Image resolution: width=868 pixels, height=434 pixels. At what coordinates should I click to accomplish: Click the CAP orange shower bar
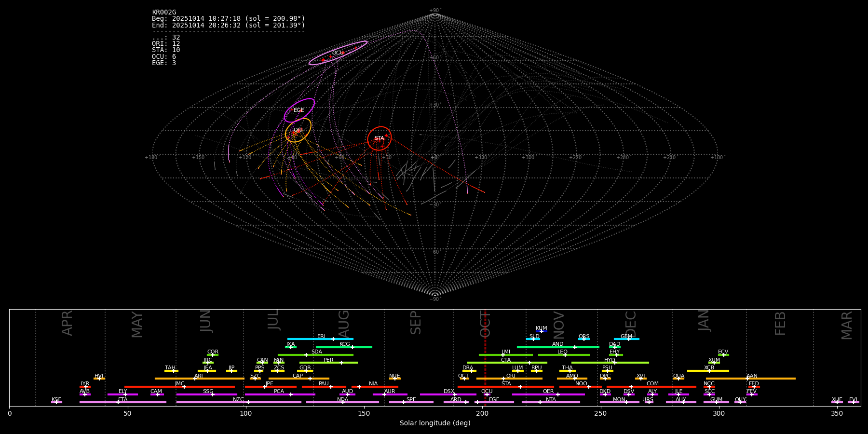coord(299,379)
